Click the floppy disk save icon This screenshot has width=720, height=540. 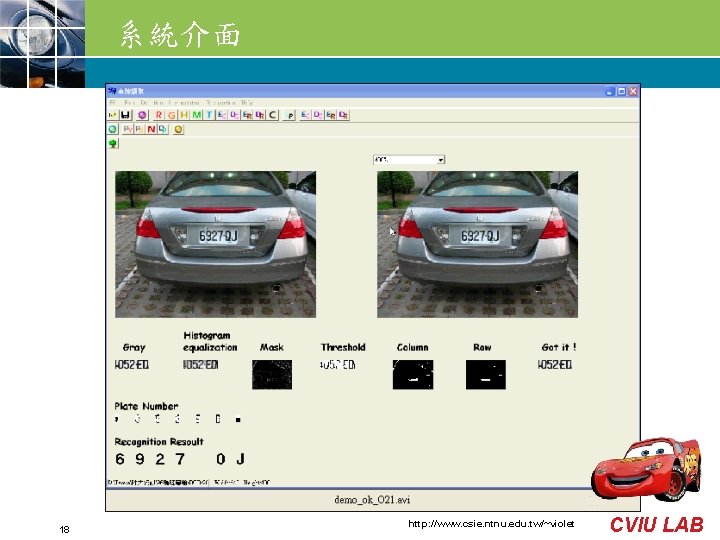(x=125, y=115)
